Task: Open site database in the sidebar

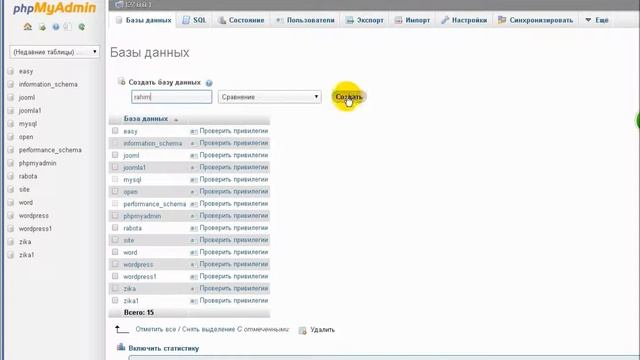Action: click(x=24, y=189)
